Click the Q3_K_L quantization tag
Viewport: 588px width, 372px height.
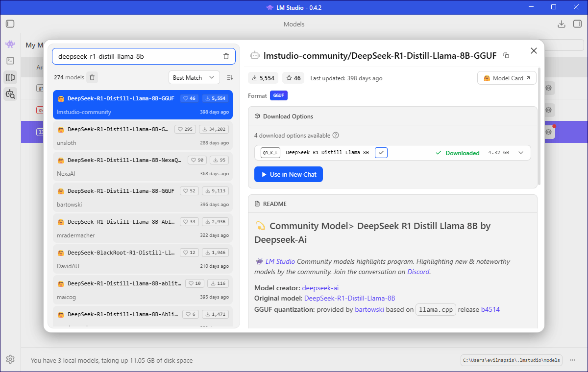coord(270,153)
